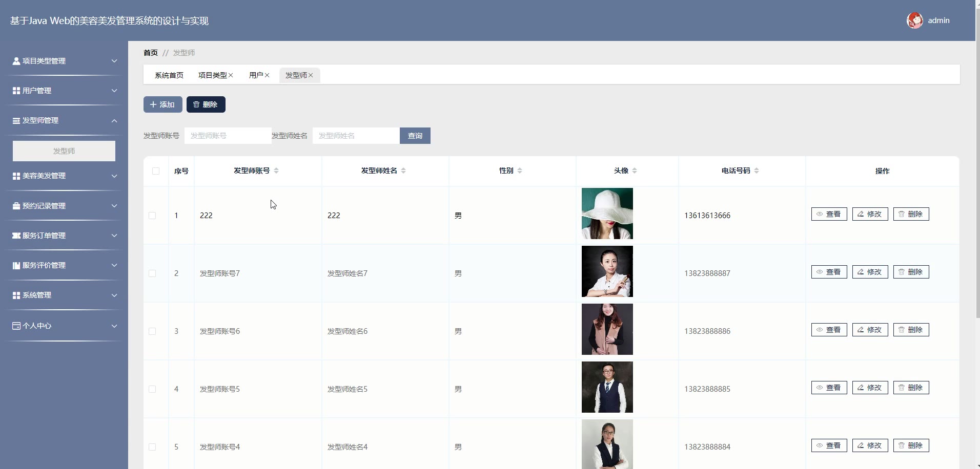Toggle the select-all header checkbox
The height and width of the screenshot is (469, 980).
[156, 171]
